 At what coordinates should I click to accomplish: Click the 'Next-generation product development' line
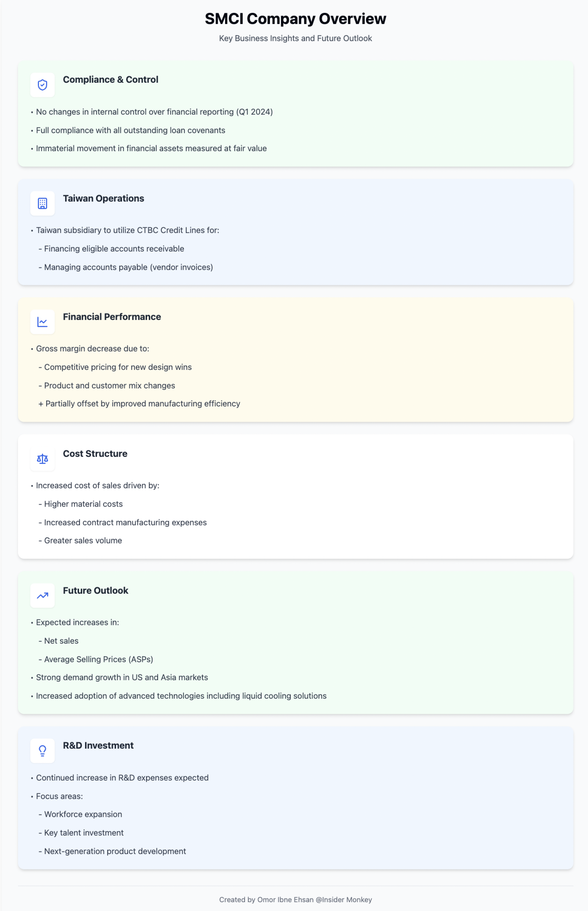115,851
